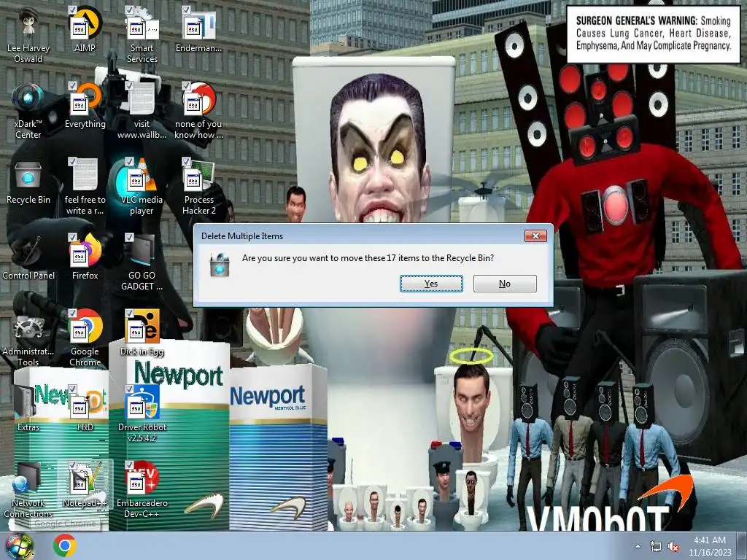The height and width of the screenshot is (560, 747).
Task: Toggle the checkbox on the Everything icon
Action: coord(72,86)
